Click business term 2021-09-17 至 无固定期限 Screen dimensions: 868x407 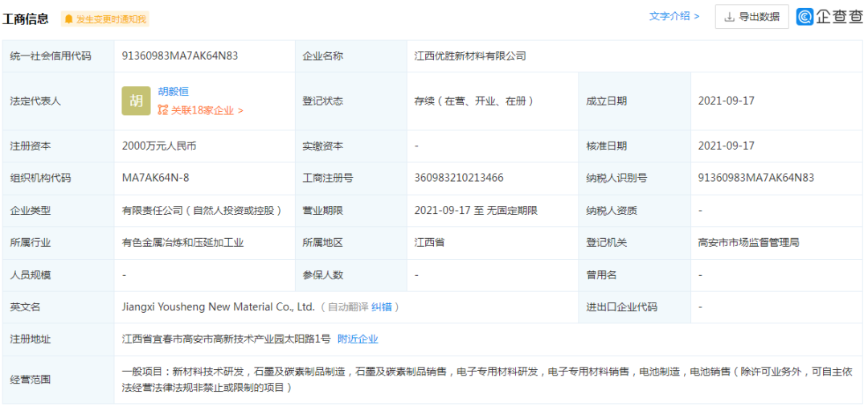[x=476, y=211]
